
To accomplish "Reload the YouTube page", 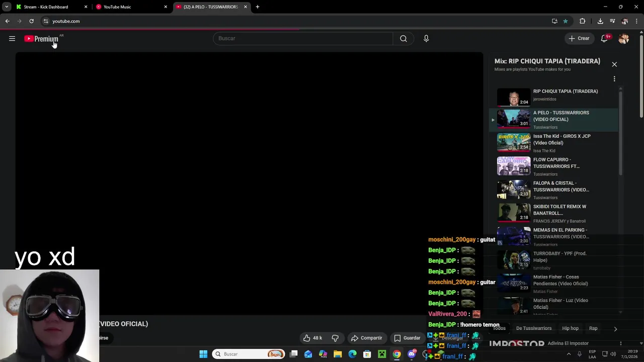I will pyautogui.click(x=31, y=21).
